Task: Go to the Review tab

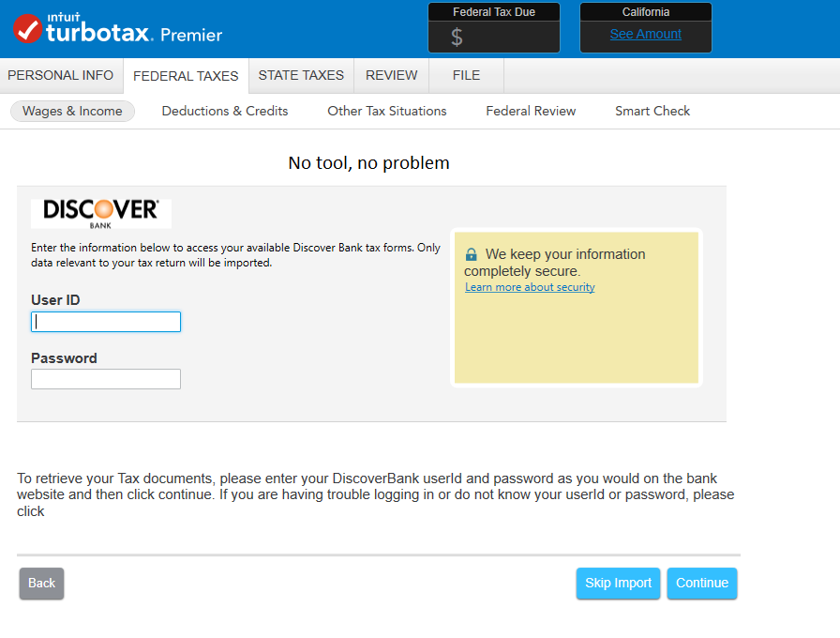Action: (392, 76)
